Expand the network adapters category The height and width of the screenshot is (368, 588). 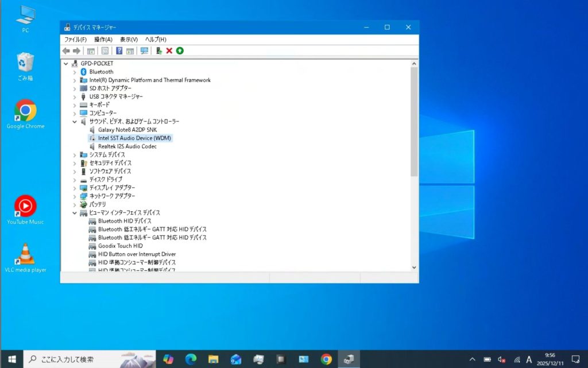click(x=75, y=196)
